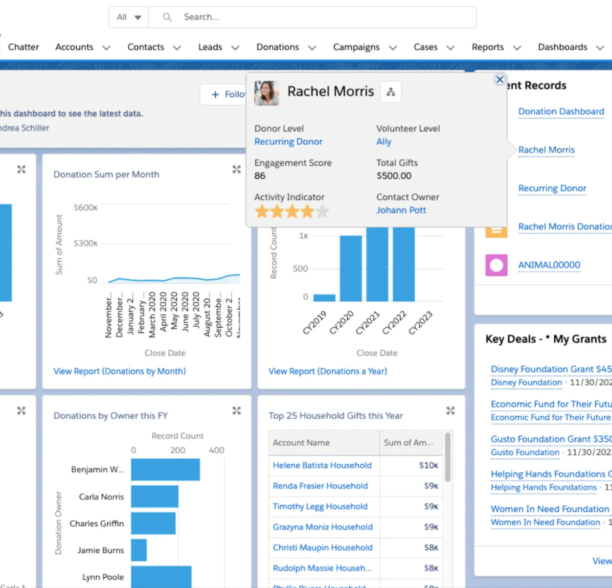Open the Donations tab
Image resolution: width=612 pixels, height=588 pixels.
click(278, 47)
